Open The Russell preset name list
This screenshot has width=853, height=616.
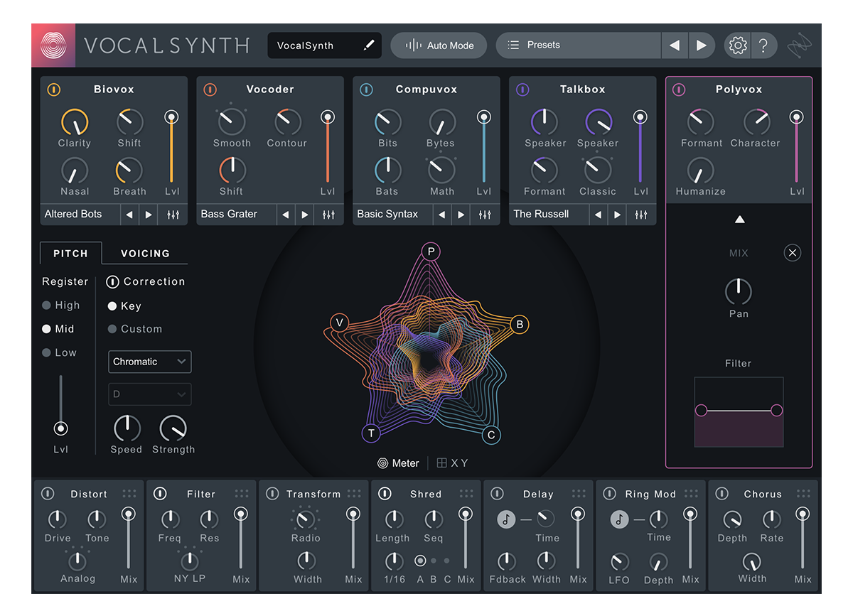pos(549,215)
